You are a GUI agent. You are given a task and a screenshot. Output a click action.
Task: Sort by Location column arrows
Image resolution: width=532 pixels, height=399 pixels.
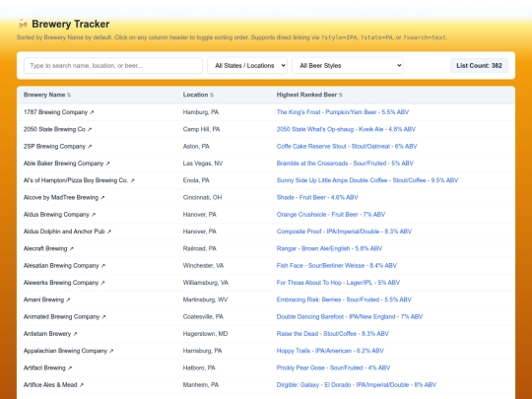(212, 95)
